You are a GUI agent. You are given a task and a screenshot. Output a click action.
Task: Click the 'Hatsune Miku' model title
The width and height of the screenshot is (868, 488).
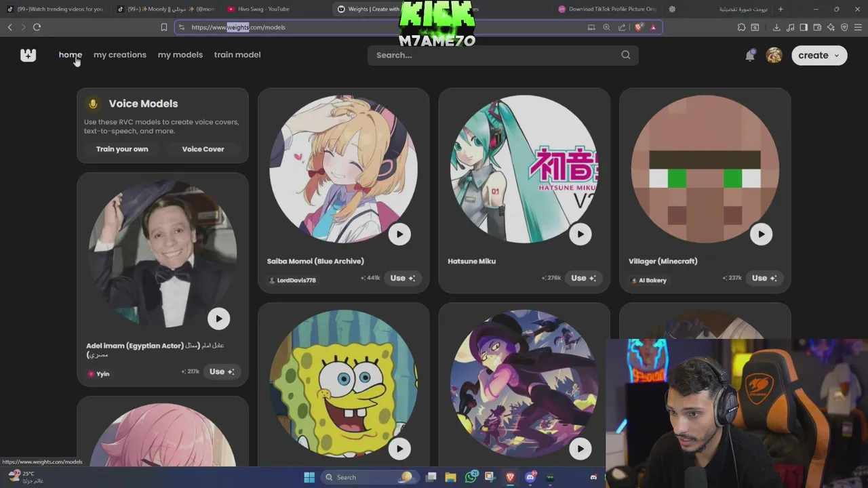[x=472, y=261]
